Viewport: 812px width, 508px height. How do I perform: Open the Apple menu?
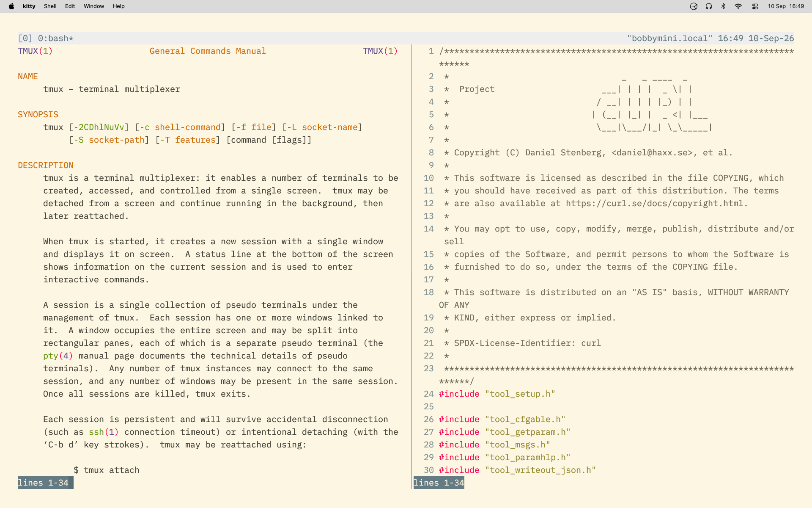11,6
